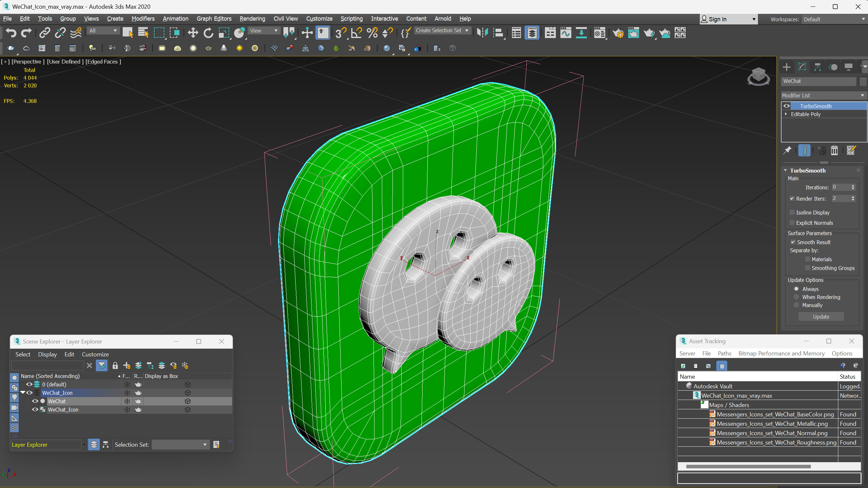Click the Perspective viewport label

28,62
